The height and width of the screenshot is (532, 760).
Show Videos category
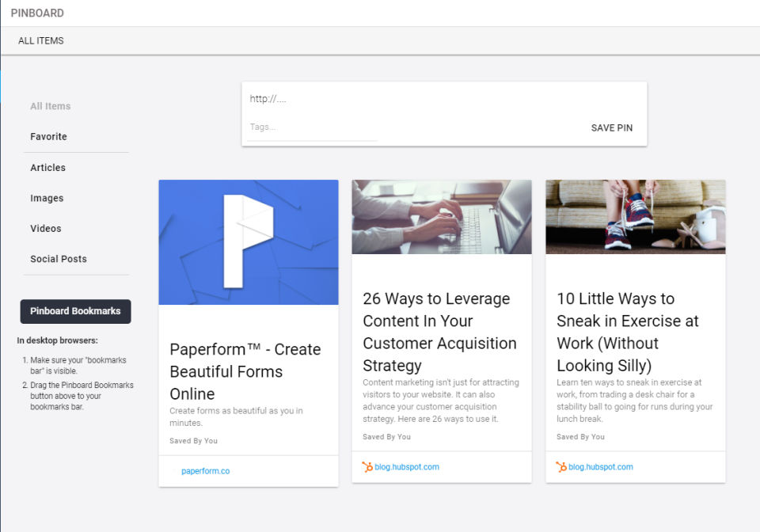46,228
